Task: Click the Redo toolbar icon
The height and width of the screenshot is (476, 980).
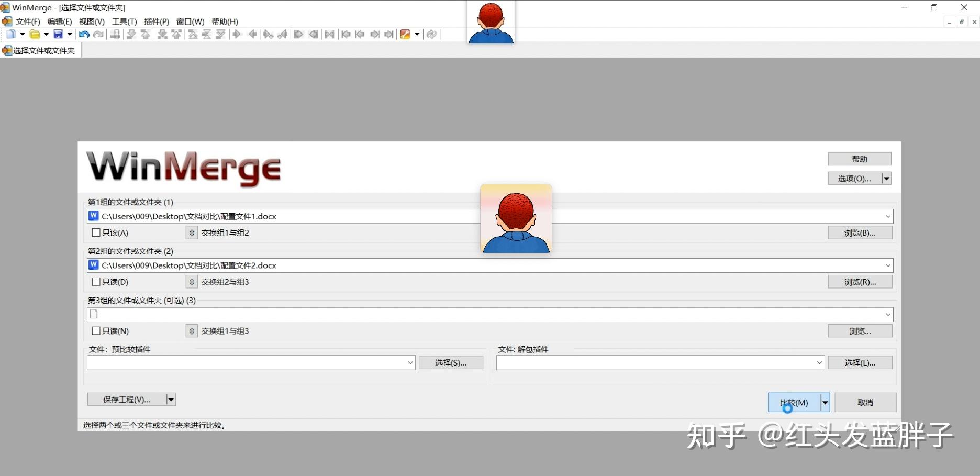Action: (98, 34)
